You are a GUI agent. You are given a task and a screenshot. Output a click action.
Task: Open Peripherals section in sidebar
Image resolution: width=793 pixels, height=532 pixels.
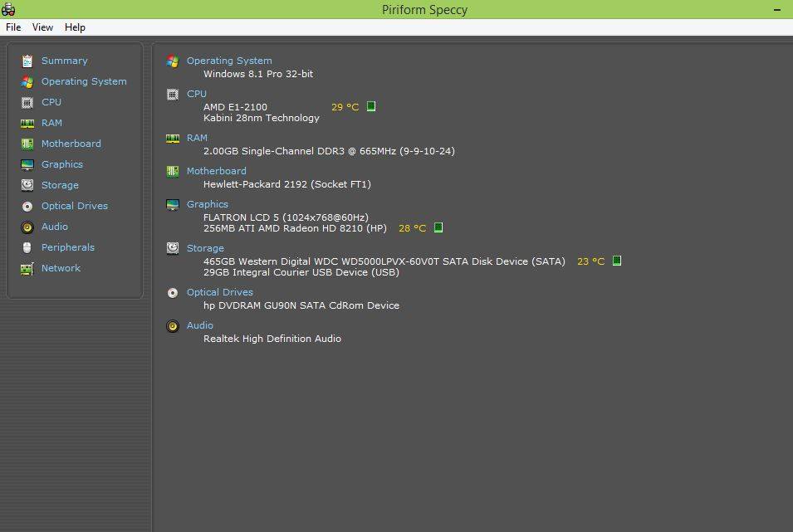point(68,247)
